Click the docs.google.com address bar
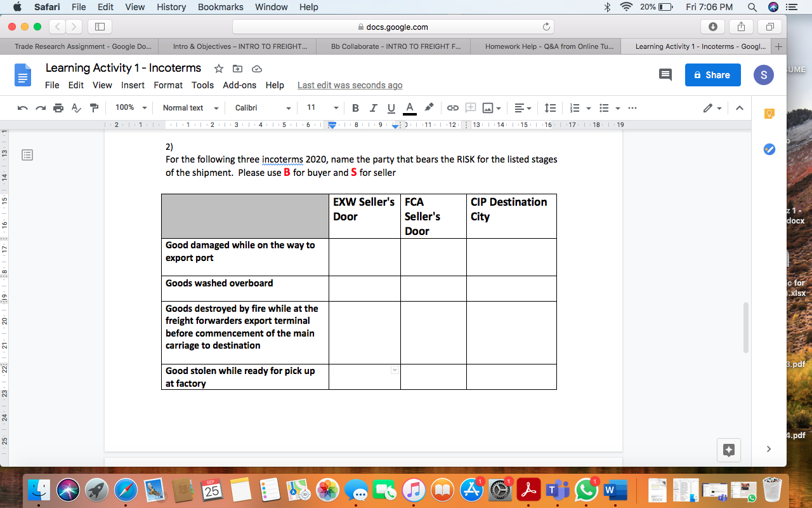Screen dimensions: 812x508 (x=393, y=27)
